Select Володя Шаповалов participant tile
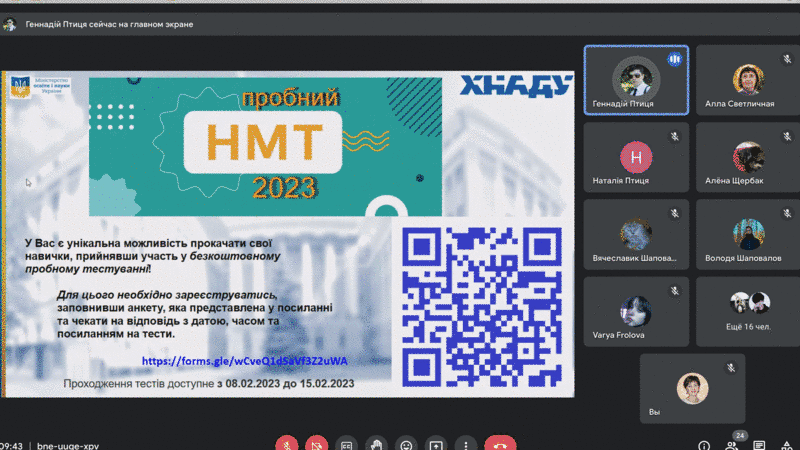This screenshot has width=800, height=450. 748,235
